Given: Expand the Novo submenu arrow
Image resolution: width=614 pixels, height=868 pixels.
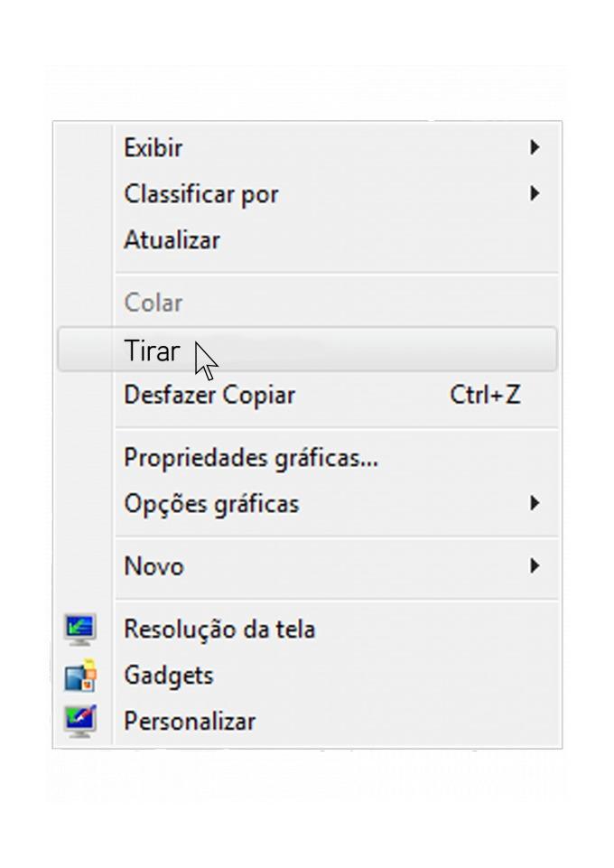Looking at the screenshot, I should click(535, 566).
